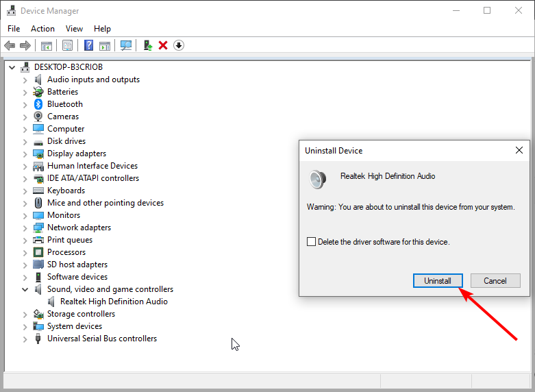The height and width of the screenshot is (392, 535).
Task: Select the Batteries category icon
Action: click(x=38, y=92)
